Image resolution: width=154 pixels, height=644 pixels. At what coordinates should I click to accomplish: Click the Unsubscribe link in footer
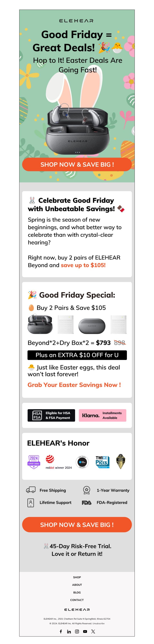point(98,623)
